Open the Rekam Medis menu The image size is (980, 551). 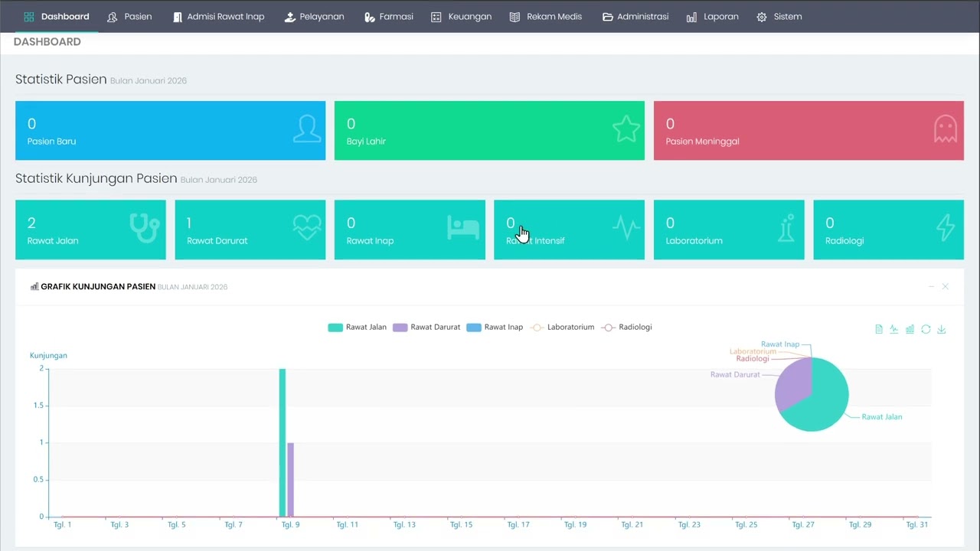point(546,17)
